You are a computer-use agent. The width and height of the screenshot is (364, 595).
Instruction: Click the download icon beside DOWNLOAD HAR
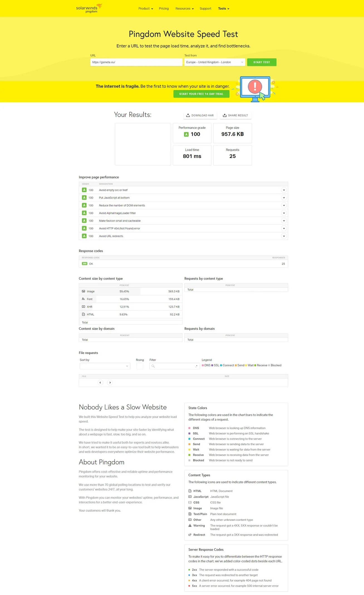pos(188,115)
